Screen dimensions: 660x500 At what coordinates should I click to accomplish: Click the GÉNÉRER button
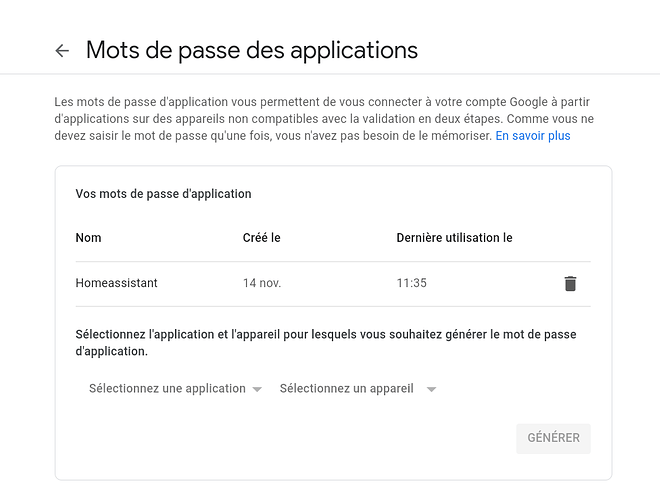pyautogui.click(x=554, y=438)
